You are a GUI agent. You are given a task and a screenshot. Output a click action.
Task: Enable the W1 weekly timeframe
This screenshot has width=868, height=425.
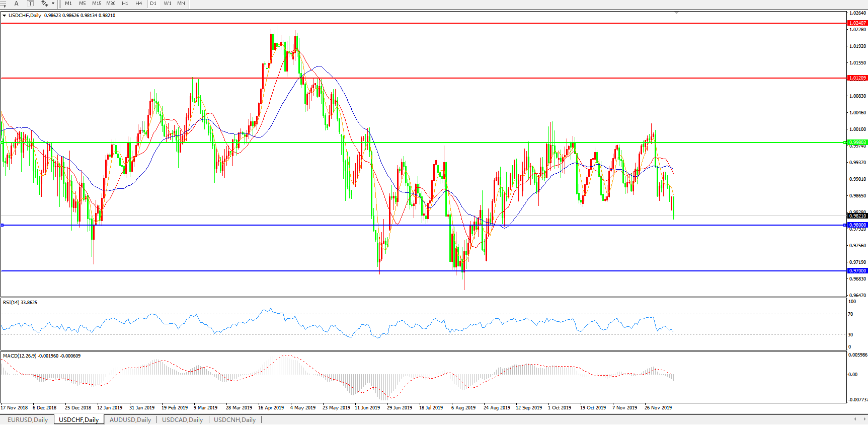point(167,4)
